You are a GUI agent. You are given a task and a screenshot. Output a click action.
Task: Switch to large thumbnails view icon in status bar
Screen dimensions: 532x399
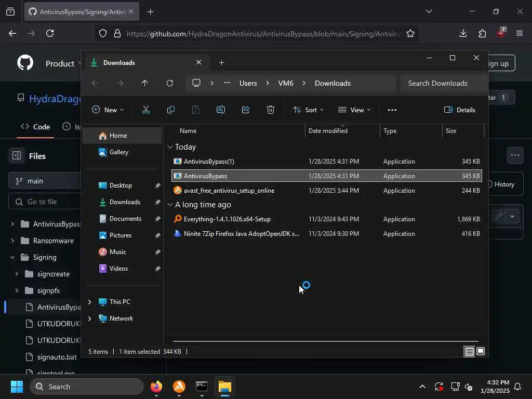[481, 352]
